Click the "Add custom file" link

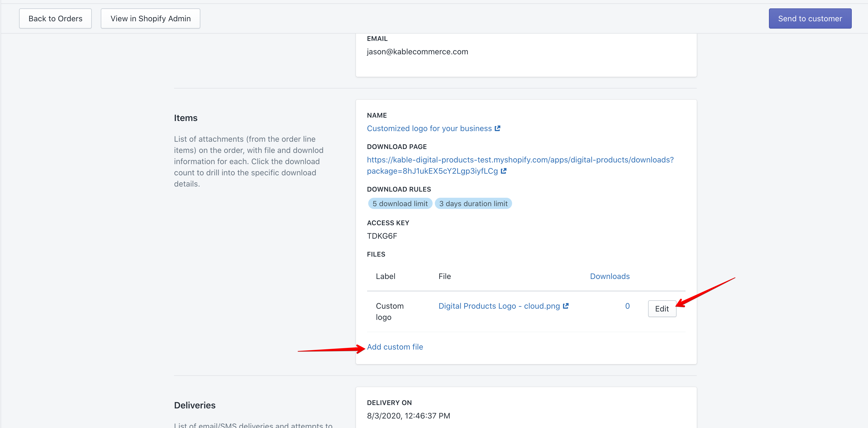[395, 346]
